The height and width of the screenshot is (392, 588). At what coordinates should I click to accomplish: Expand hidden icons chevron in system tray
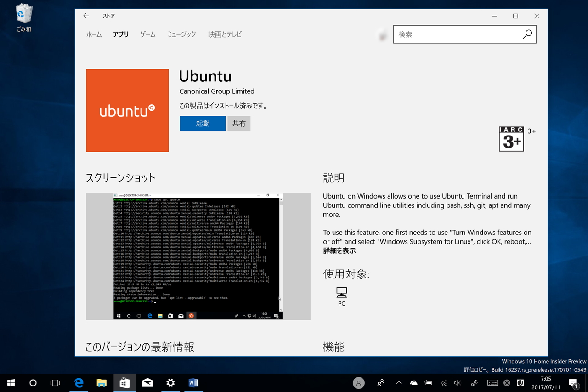[x=399, y=382]
